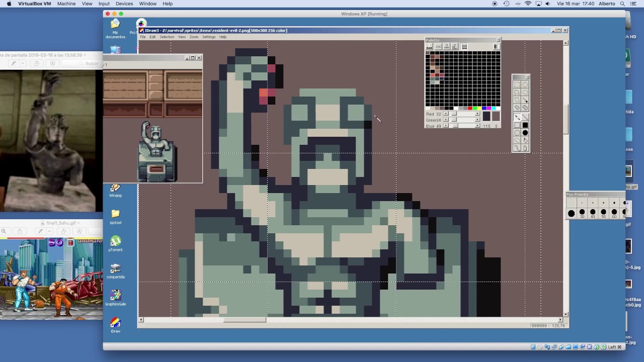Click the Blue value slider track
The image size is (644, 362).
462,126
